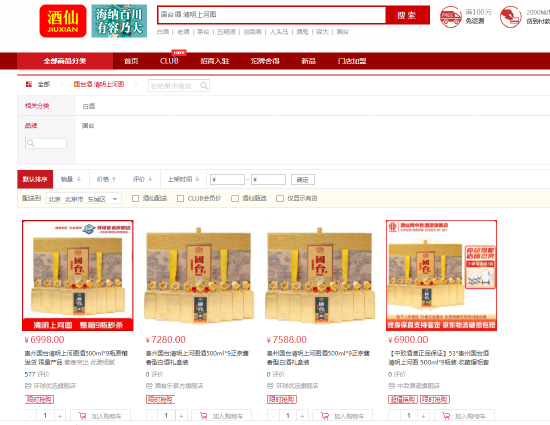
Task: Click the free-shipping truck icon
Action: tap(451, 16)
